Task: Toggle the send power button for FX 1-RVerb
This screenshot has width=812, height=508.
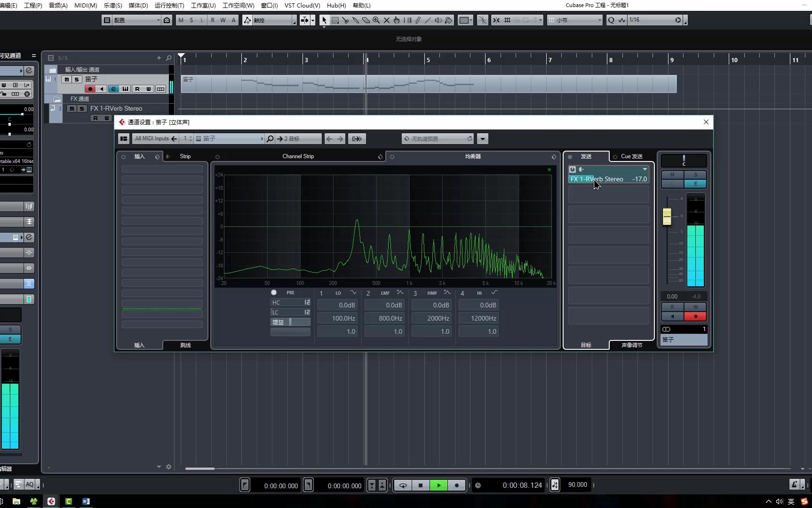Action: (x=573, y=169)
